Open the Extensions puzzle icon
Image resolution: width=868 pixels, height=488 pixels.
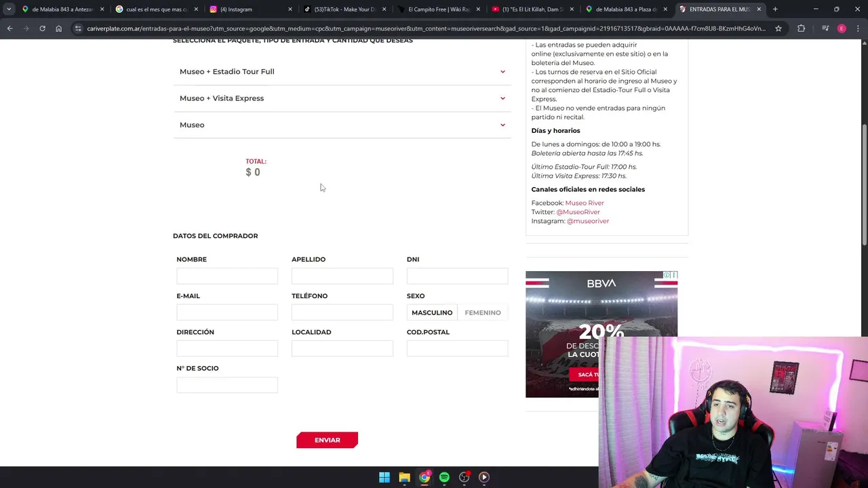click(801, 28)
